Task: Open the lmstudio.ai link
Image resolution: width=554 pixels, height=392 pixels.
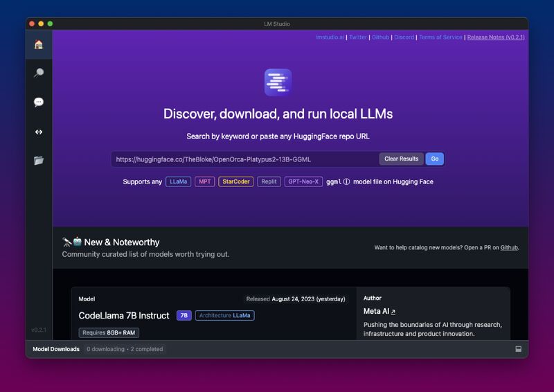Action: 330,37
